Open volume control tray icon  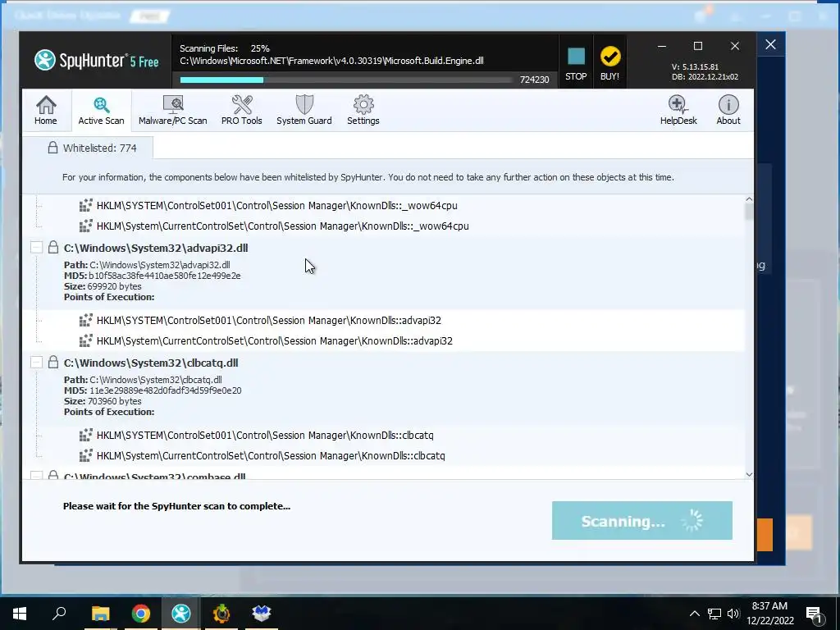pos(733,614)
